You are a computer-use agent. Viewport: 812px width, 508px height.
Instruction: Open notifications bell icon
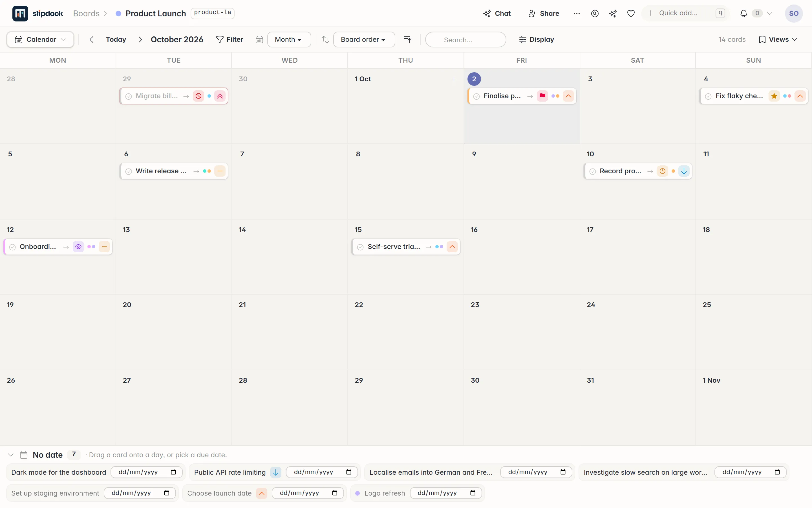pos(743,14)
